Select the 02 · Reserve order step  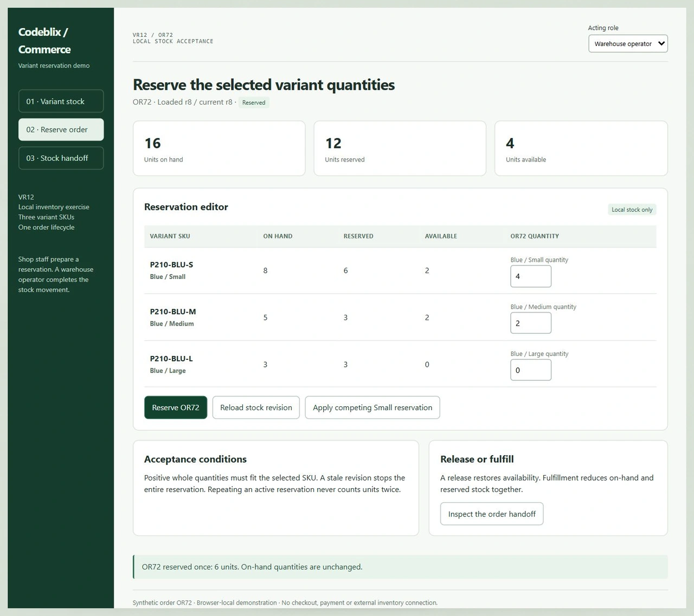pyautogui.click(x=61, y=129)
